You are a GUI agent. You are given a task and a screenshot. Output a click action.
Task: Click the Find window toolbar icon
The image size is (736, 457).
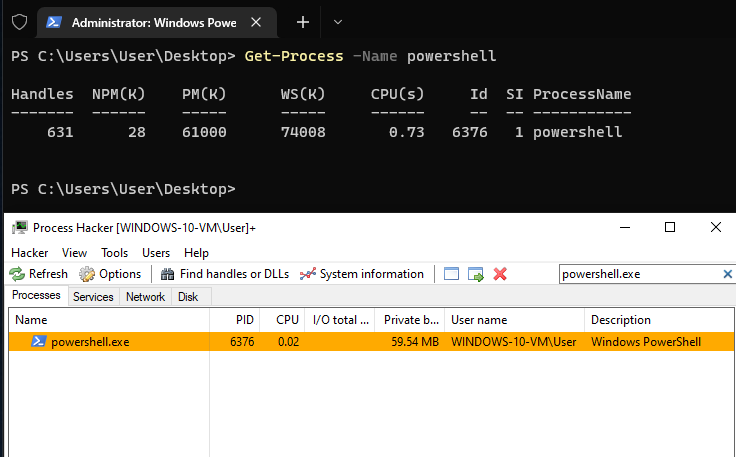[x=451, y=274]
